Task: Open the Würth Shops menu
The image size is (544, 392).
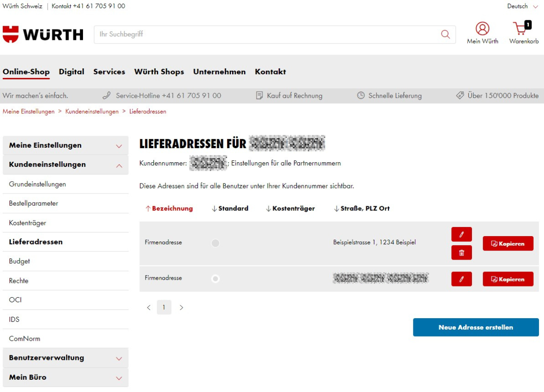Action: pyautogui.click(x=159, y=72)
